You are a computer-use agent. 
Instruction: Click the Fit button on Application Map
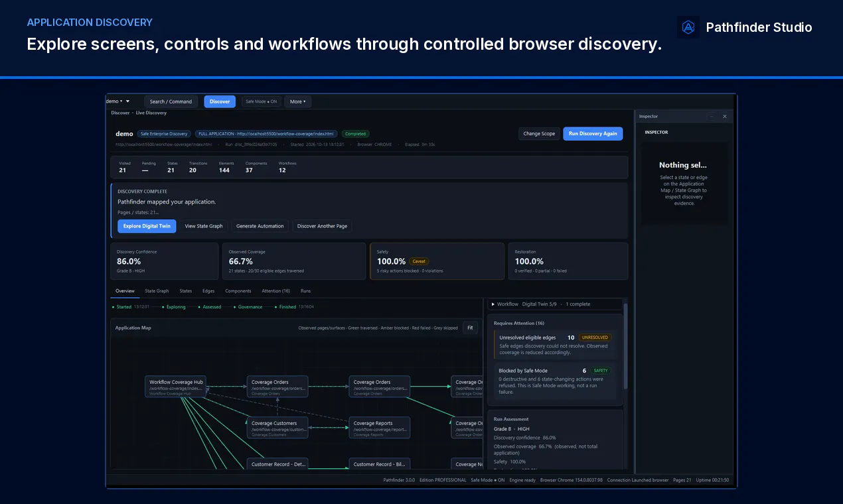pyautogui.click(x=470, y=328)
